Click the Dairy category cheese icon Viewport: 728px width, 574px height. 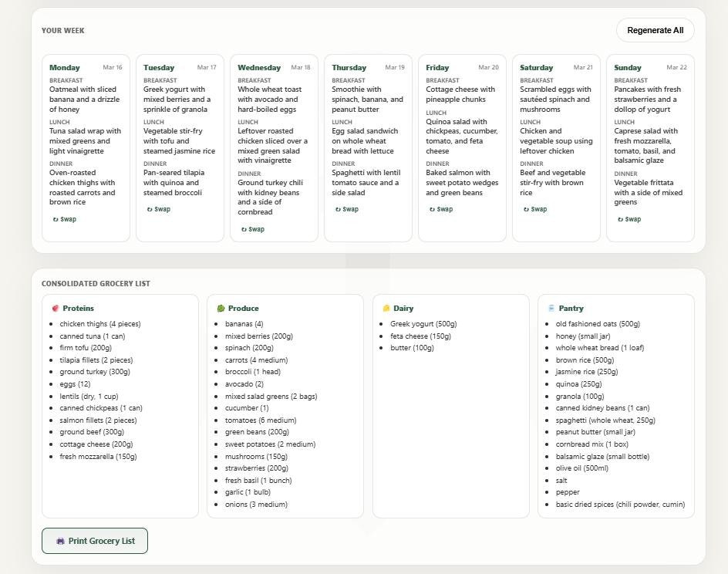coord(386,309)
